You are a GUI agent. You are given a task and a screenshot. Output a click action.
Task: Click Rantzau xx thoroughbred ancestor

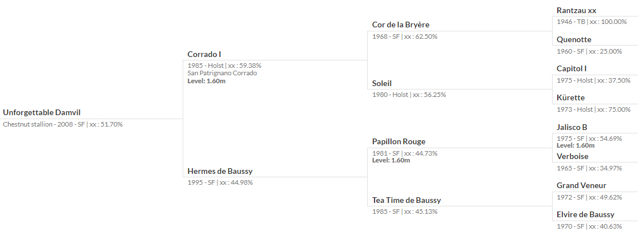tap(576, 10)
